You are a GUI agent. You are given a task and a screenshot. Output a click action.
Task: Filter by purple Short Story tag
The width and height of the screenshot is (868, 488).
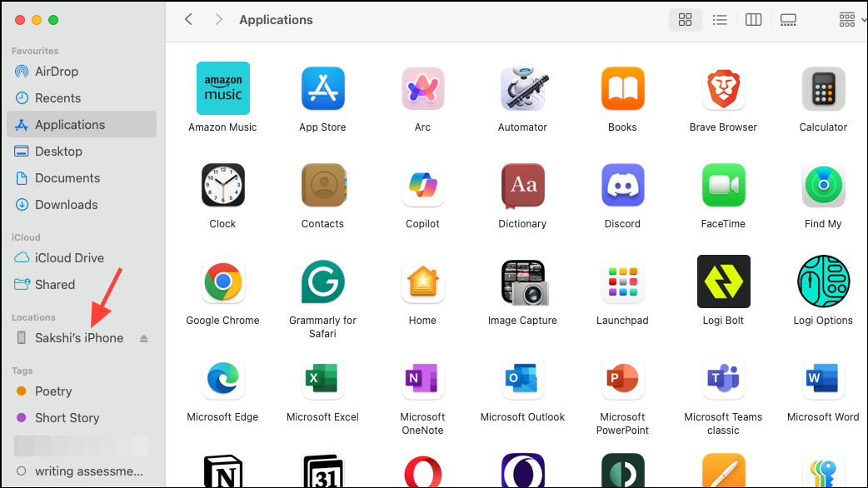82,418
